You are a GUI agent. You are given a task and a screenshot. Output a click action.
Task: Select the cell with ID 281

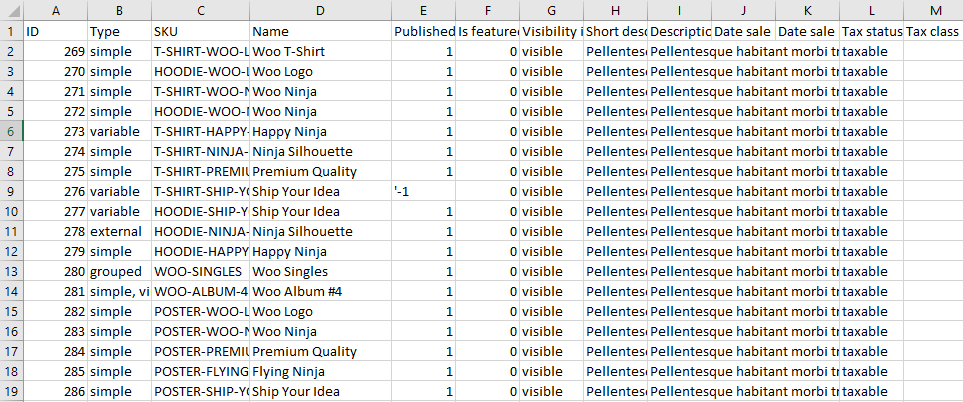click(54, 291)
